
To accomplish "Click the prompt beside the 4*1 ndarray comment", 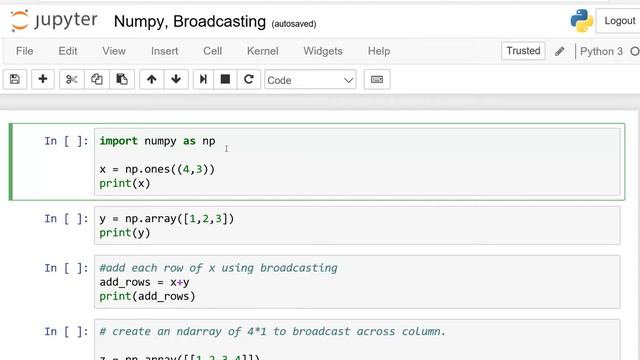I will tap(66, 331).
